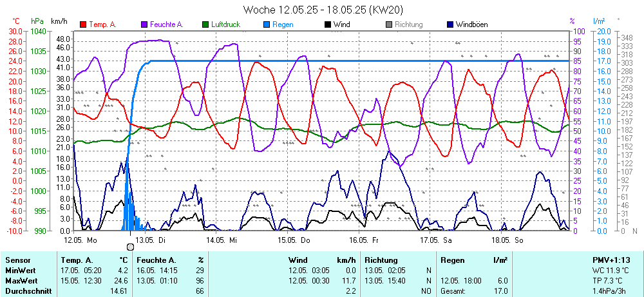
Task: Click the Gesamt rain total value 17.0
Action: point(500,291)
